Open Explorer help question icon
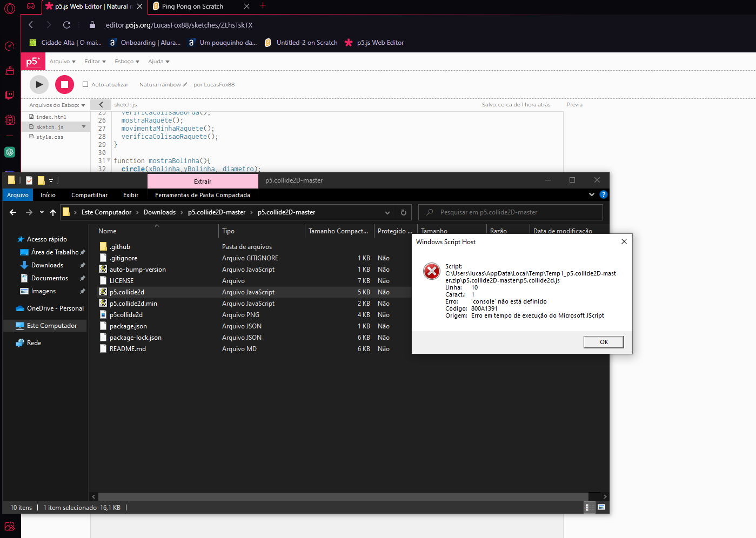 (604, 194)
